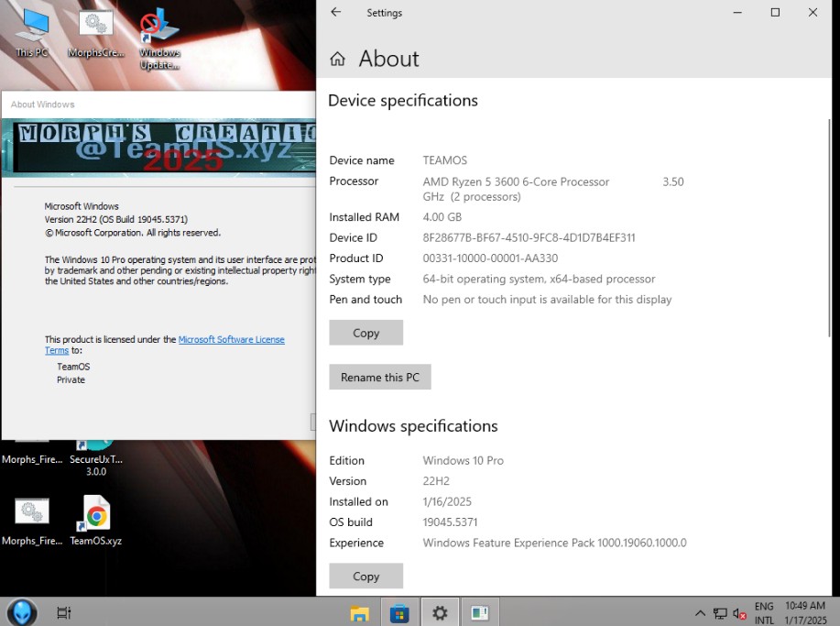Click the 64-bit operating system text
The width and height of the screenshot is (840, 626).
point(539,279)
